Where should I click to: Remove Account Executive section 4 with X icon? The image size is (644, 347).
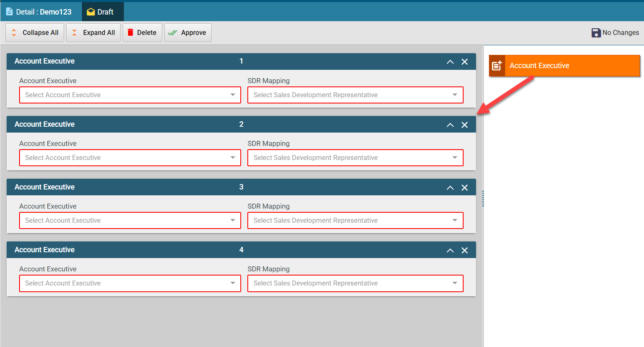click(465, 250)
